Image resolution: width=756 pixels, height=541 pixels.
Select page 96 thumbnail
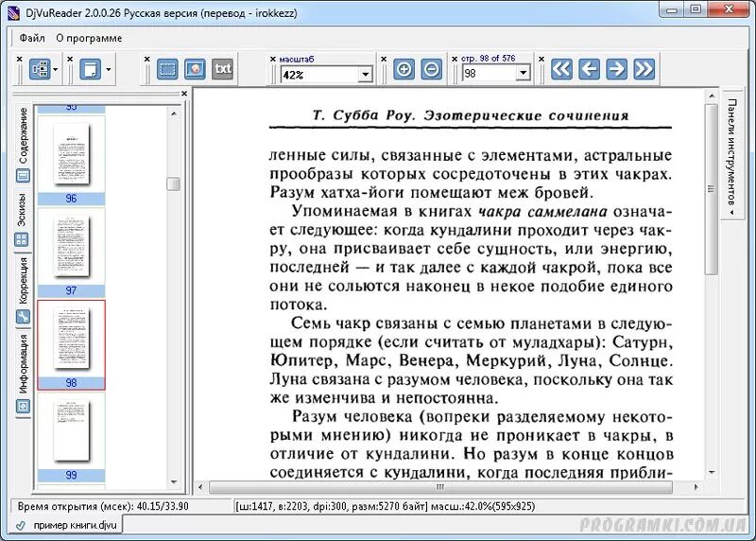pos(72,160)
